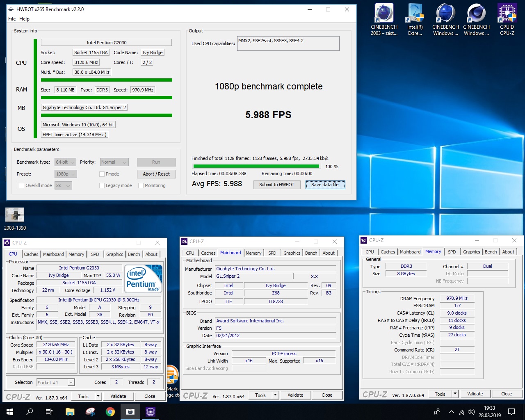Open People icon in system tray

[x=437, y=412]
